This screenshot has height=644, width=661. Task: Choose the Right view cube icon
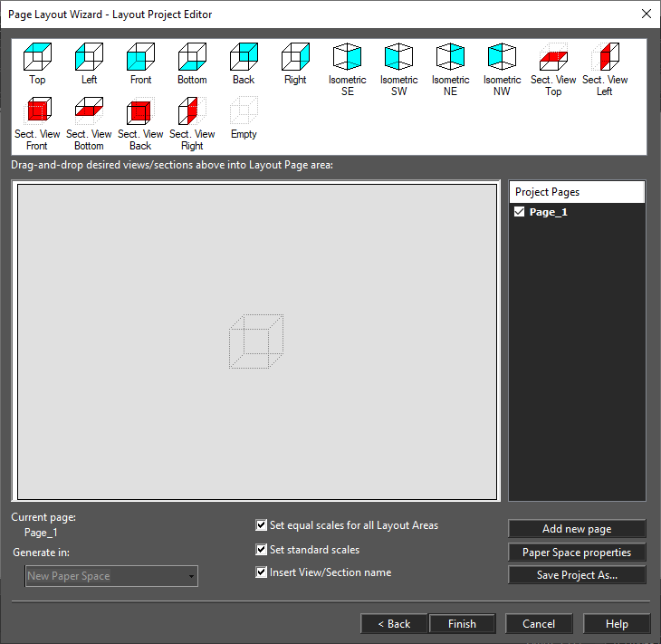[295, 56]
